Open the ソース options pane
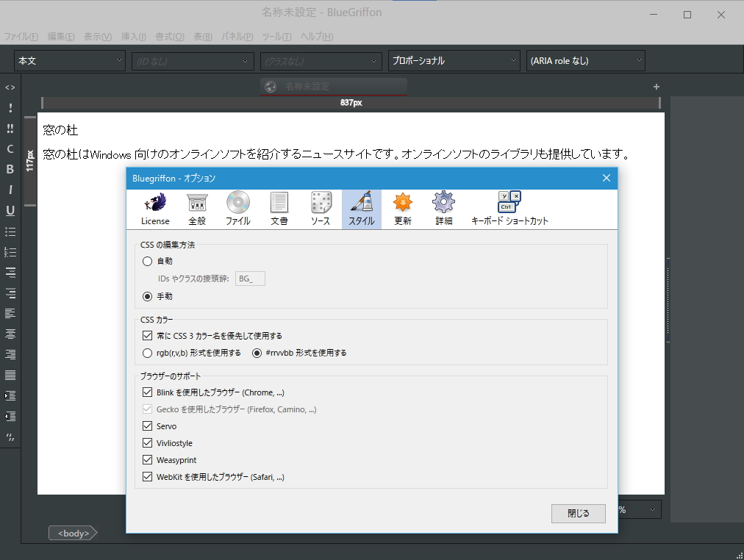 pos(321,209)
